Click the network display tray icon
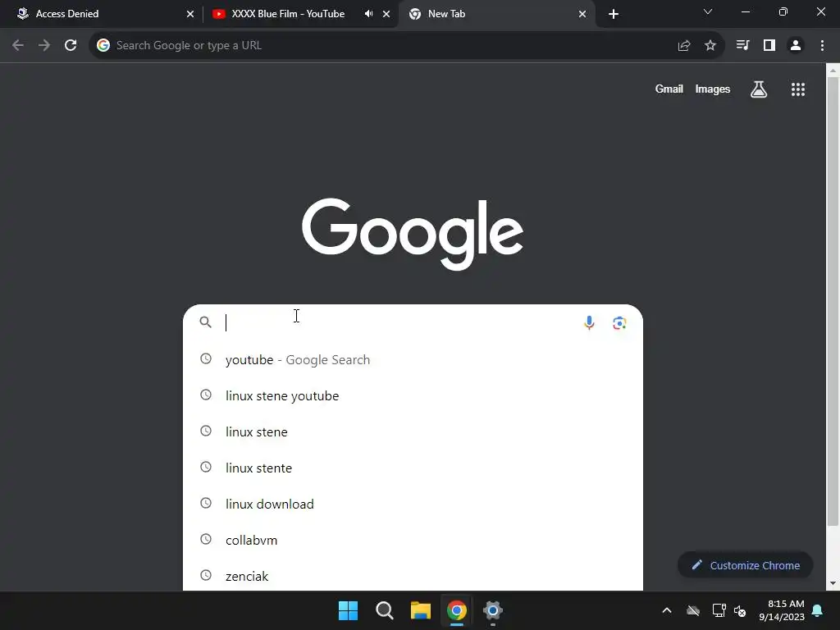Image resolution: width=840 pixels, height=630 pixels. (x=719, y=610)
